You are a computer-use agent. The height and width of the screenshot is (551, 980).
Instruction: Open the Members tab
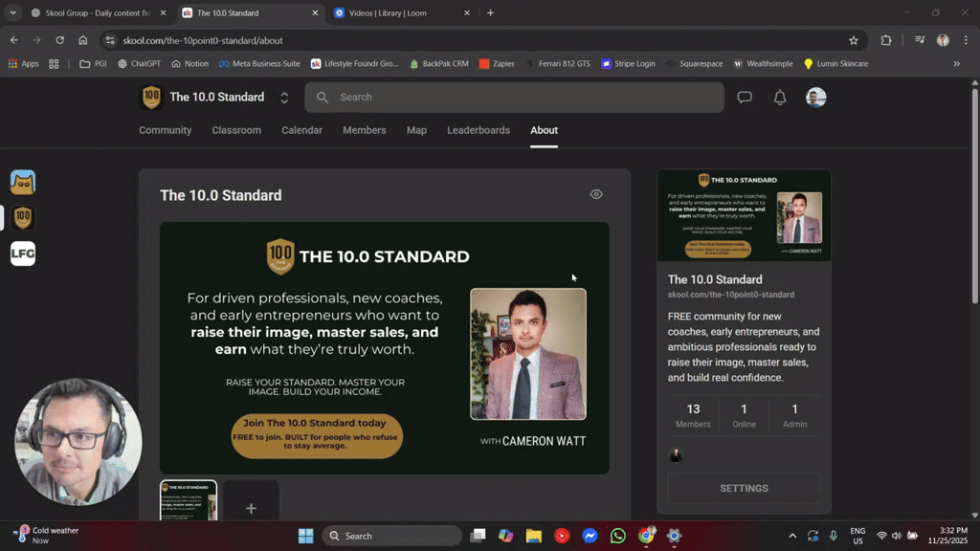[x=365, y=130]
